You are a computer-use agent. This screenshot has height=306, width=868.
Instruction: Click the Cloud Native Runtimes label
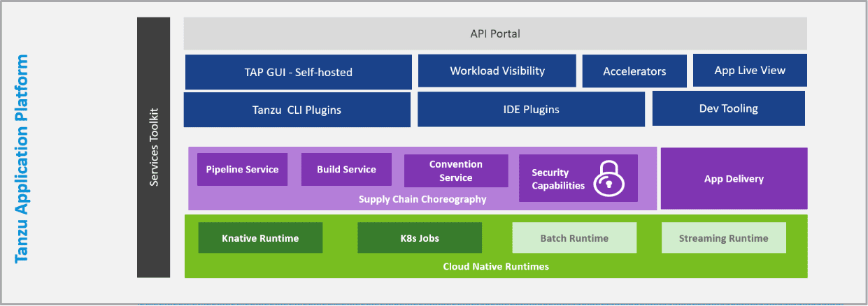click(496, 266)
